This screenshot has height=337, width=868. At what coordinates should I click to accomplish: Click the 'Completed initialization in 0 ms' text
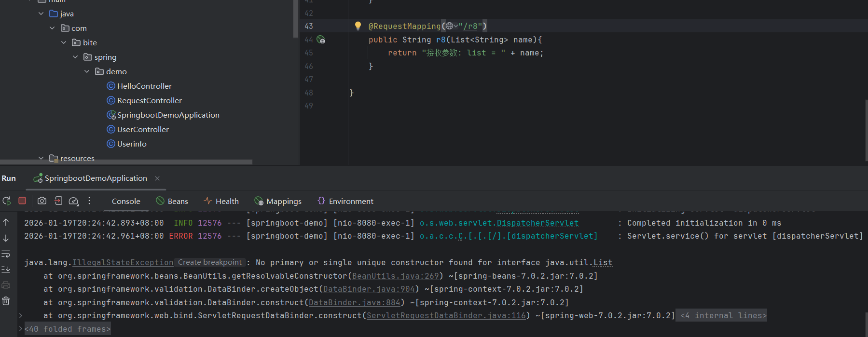click(704, 223)
